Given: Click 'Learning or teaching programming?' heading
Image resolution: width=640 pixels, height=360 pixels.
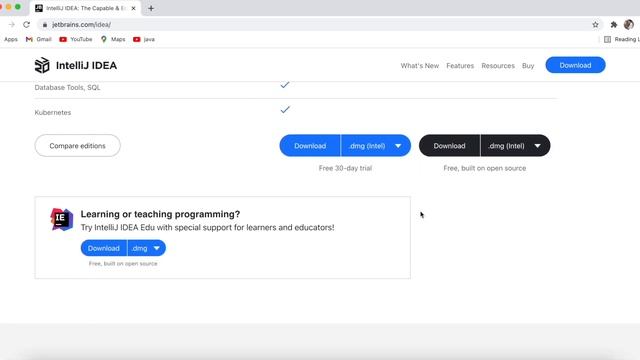Looking at the screenshot, I should (x=160, y=214).
